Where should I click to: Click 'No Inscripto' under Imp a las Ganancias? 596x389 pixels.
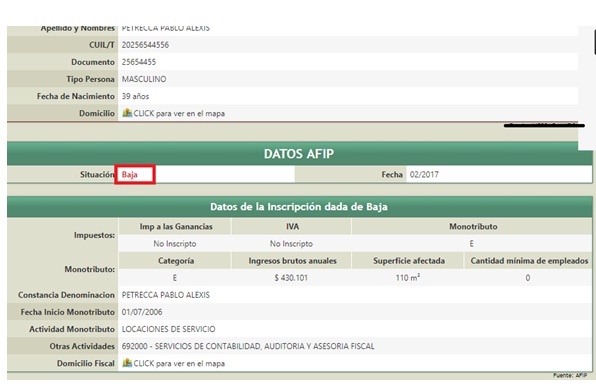[x=175, y=244]
